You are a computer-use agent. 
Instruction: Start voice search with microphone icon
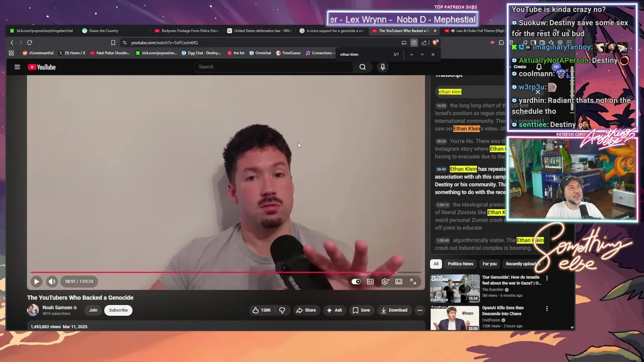[x=383, y=67]
